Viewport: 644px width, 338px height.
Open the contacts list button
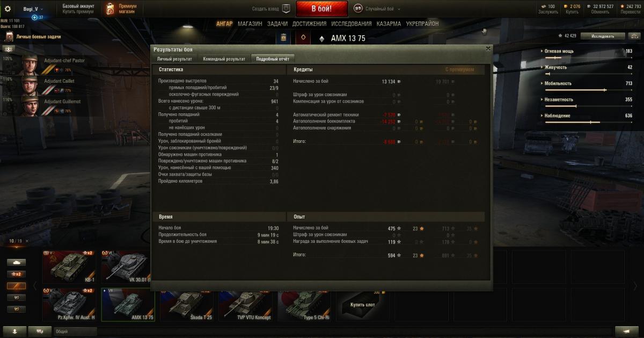[x=14, y=332]
